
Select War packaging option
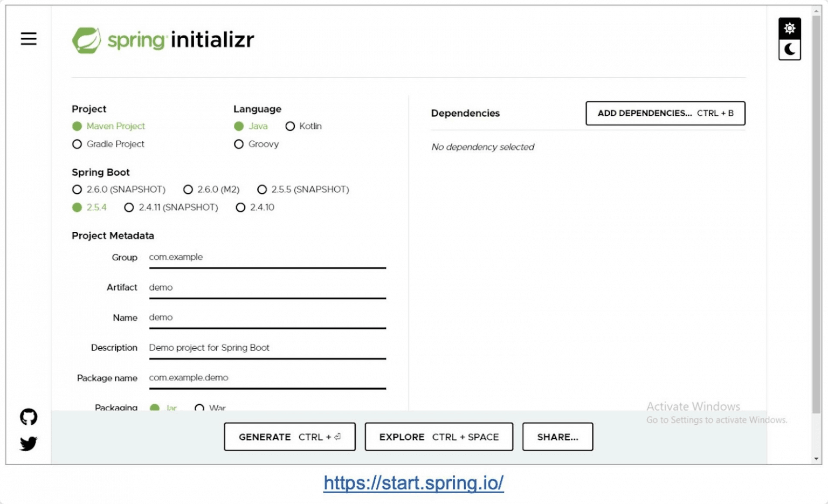[199, 408]
